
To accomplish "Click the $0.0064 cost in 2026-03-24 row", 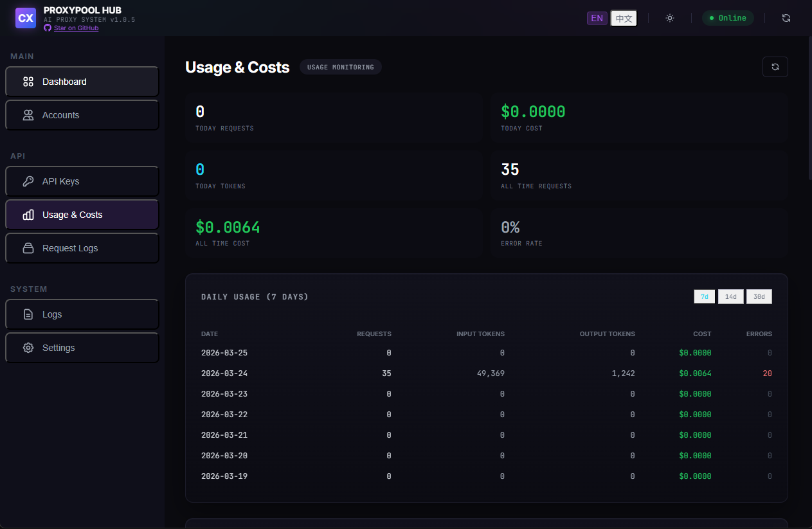I will (696, 373).
